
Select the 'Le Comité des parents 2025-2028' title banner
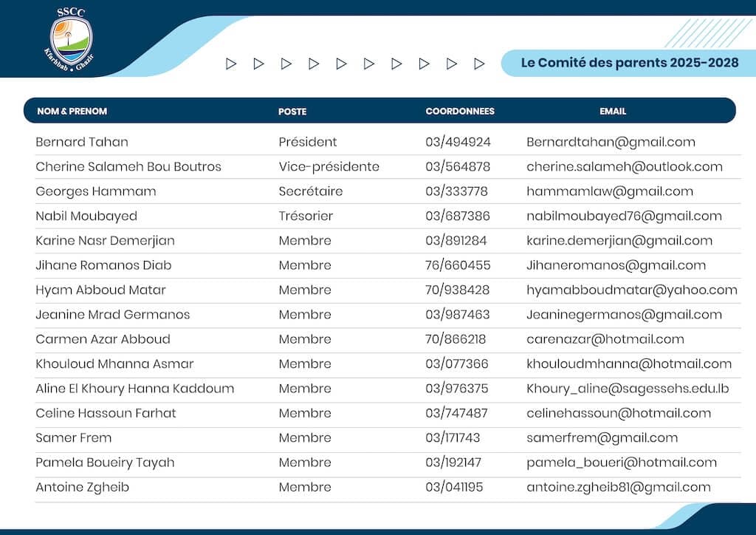click(x=629, y=63)
